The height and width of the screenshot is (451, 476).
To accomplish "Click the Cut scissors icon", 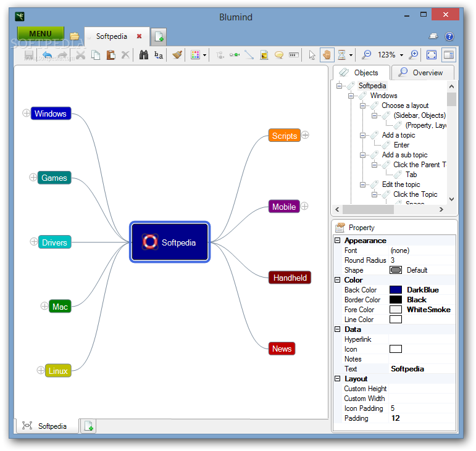I will pyautogui.click(x=80, y=55).
